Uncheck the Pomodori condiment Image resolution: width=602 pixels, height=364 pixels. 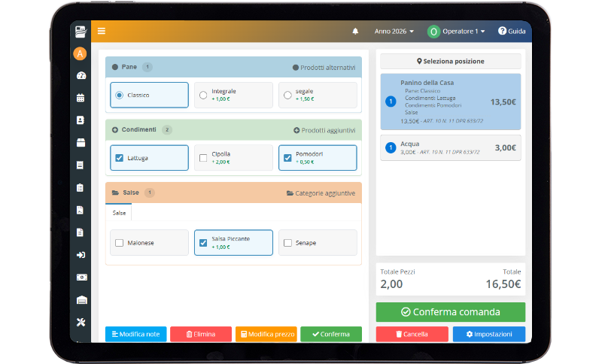pos(318,158)
